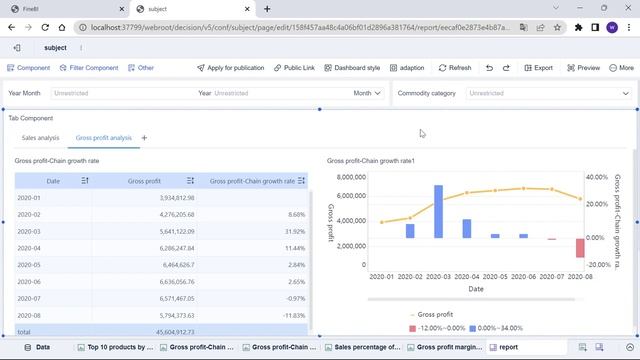
Task: Open the subject options three-dot menu
Action: click(81, 48)
